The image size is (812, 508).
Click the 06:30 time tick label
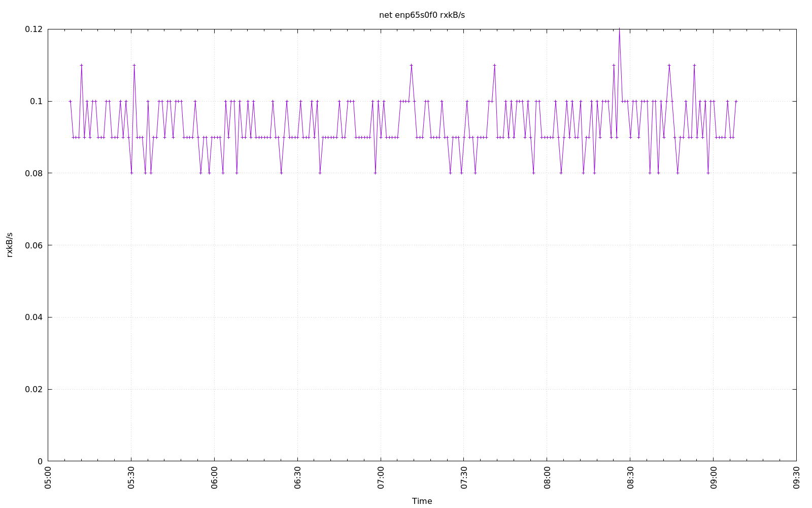pos(298,478)
